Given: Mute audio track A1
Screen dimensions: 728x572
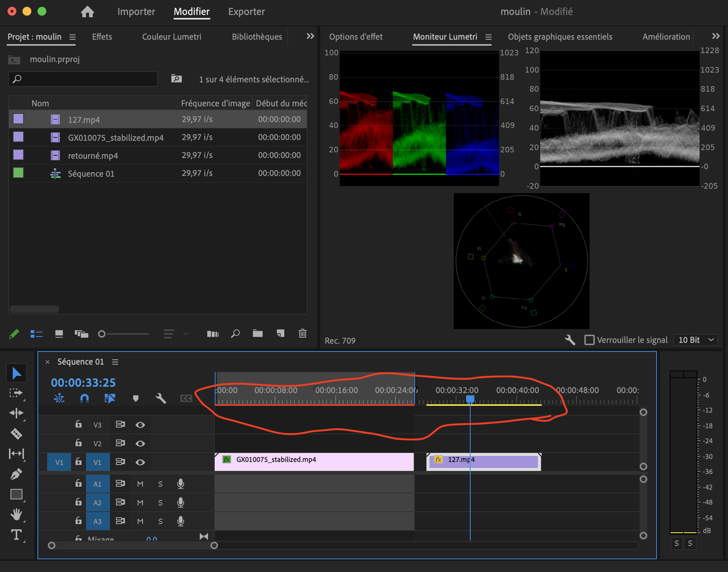Looking at the screenshot, I should coord(140,484).
